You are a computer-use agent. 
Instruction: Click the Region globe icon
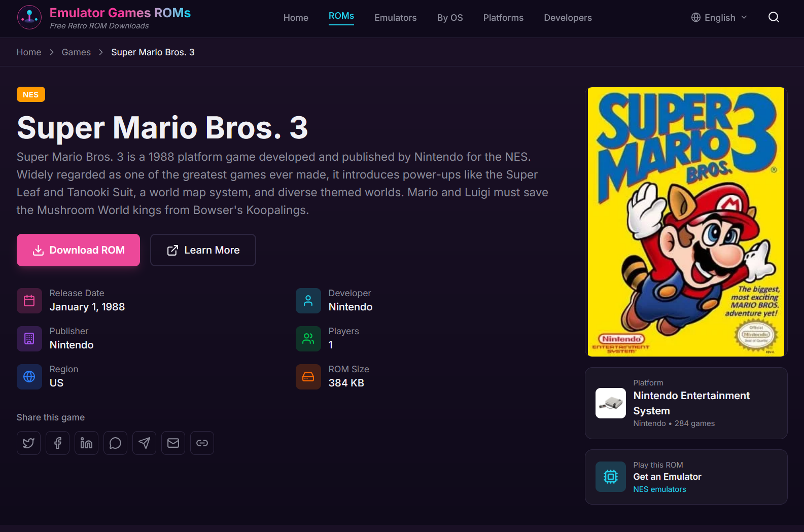point(29,377)
